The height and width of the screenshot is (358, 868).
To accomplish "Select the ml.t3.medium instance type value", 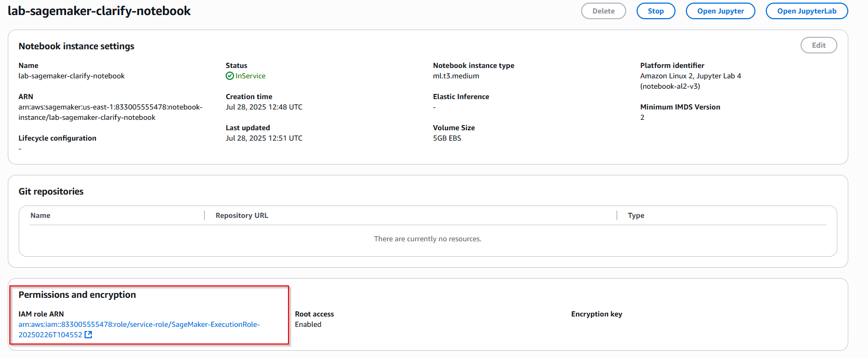I will point(456,76).
